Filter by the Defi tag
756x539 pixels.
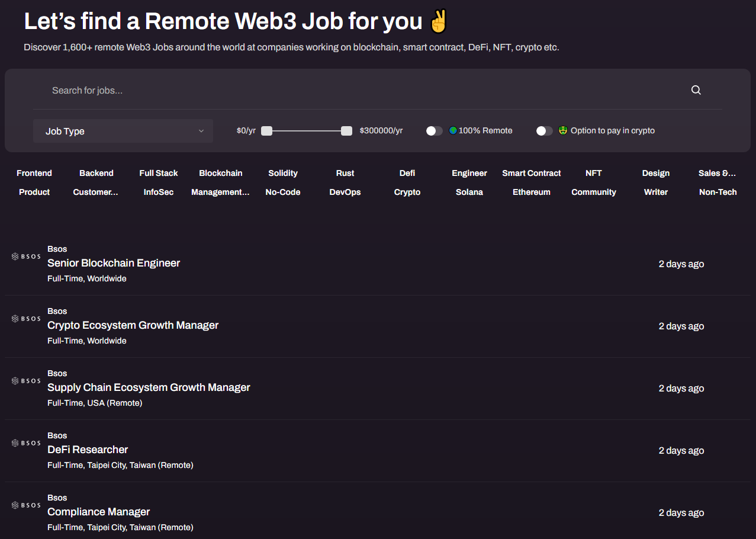coord(407,173)
